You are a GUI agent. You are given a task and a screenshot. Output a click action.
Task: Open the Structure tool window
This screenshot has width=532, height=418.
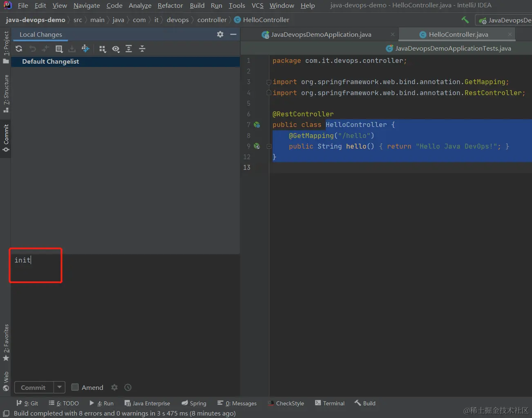[x=6, y=93]
